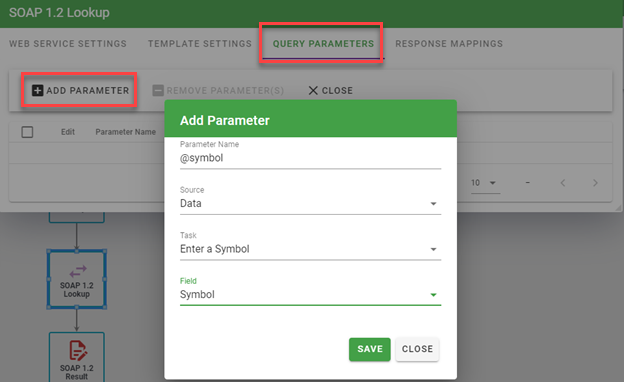624x382 pixels.
Task: Switch to Web Service Settings tab
Action: pos(68,44)
